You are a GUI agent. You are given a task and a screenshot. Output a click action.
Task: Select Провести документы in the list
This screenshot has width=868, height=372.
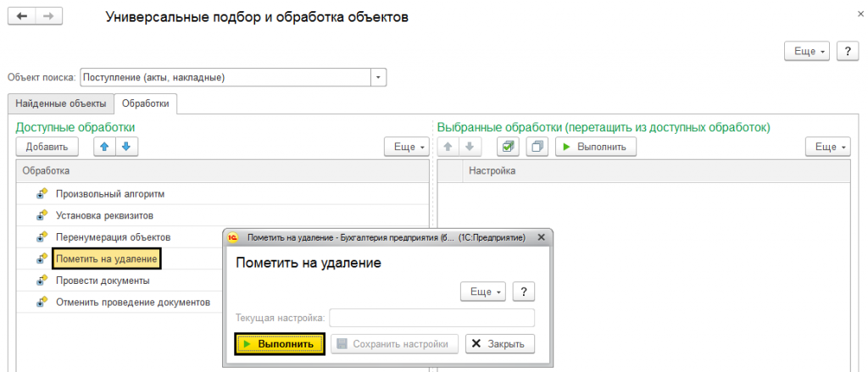tap(103, 280)
